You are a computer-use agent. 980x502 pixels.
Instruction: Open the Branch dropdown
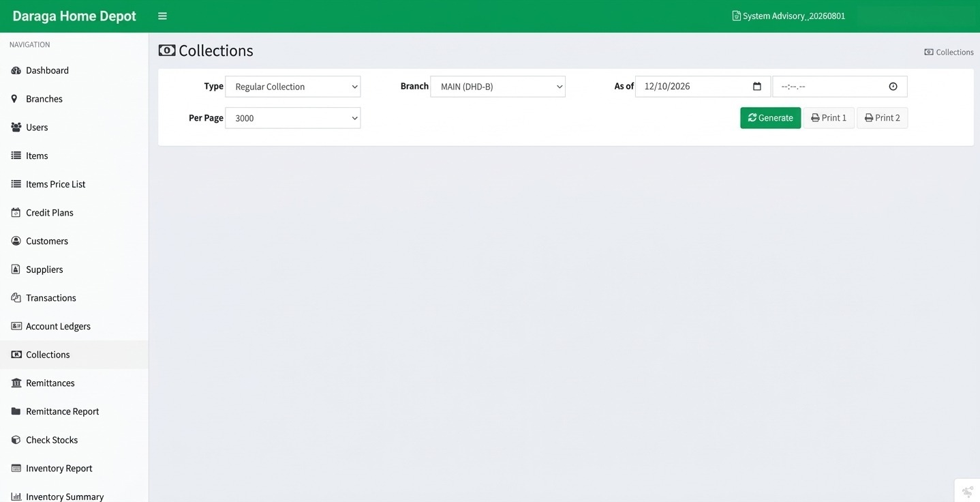(498, 87)
